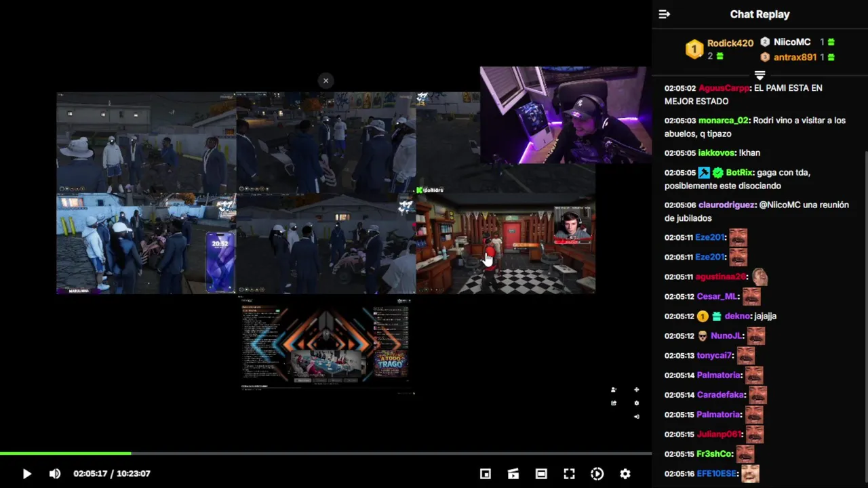Open mini player mode
Screen dimensions: 868x488
tap(486, 474)
